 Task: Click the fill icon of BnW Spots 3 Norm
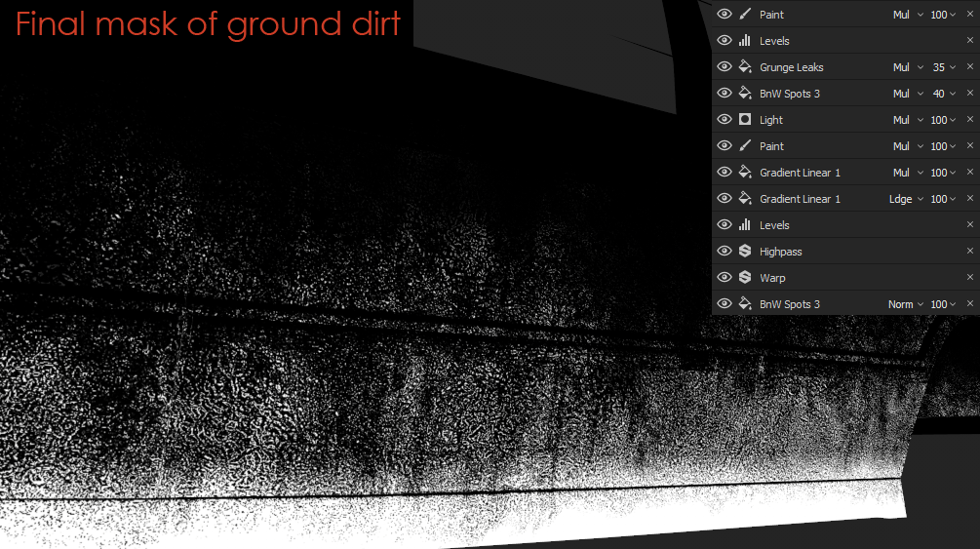pos(744,303)
